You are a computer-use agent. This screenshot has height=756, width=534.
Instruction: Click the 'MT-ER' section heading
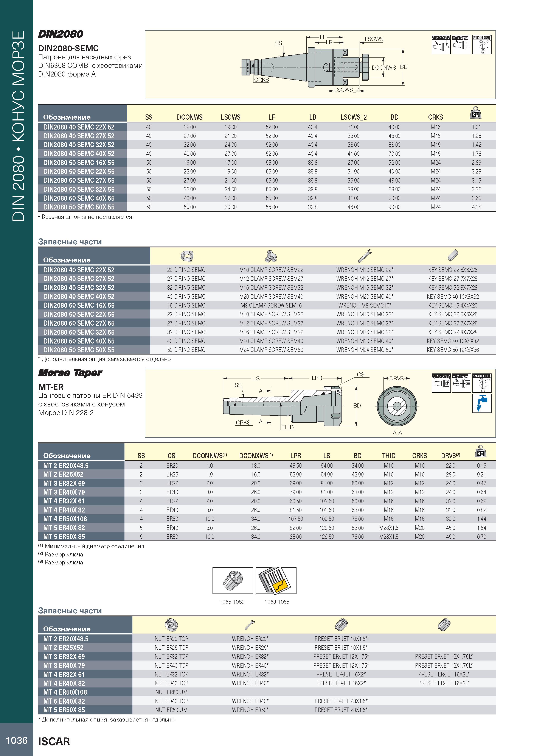point(51,387)
